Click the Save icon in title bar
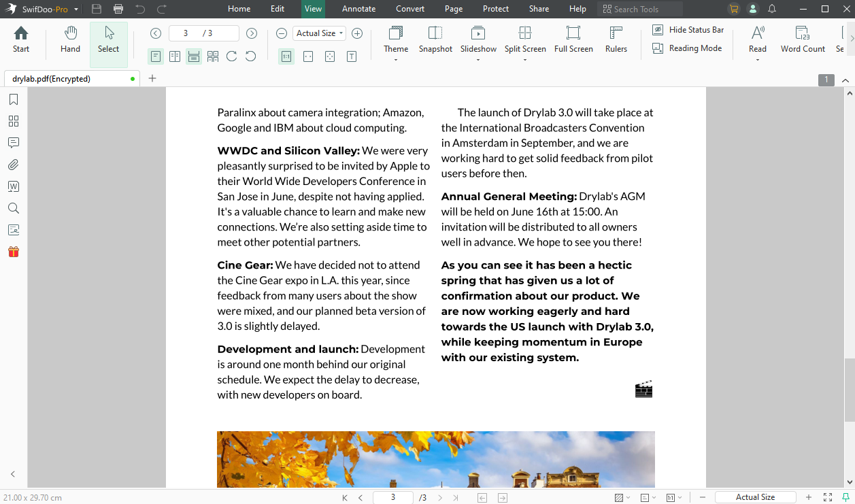The width and height of the screenshot is (855, 504). click(97, 9)
